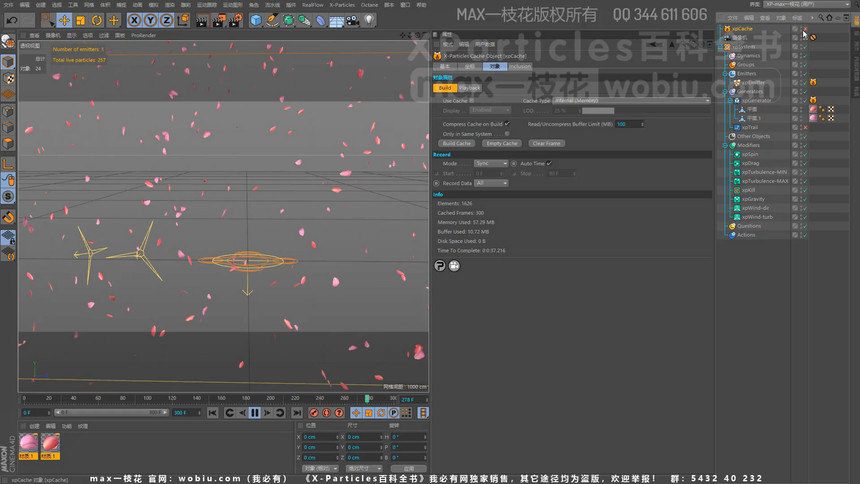
Task: Toggle Compress Cache on Build checkbox
Action: click(x=507, y=124)
